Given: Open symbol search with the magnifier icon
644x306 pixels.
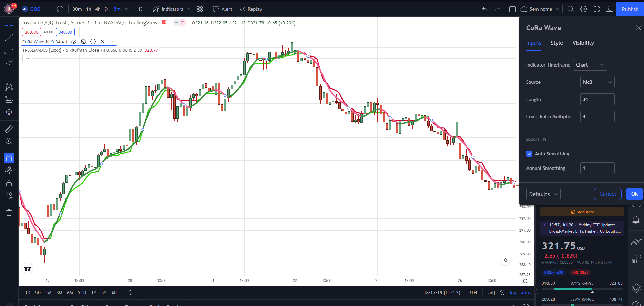Looking at the screenshot, I should tap(571, 9).
